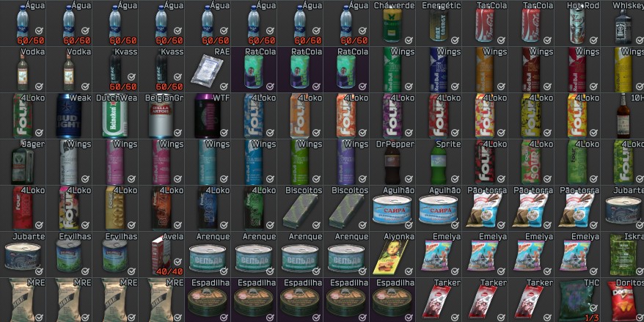This screenshot has width=644, height=322.
Task: Toggle checkmark badge on the Doritos bag
Action: tap(638, 316)
